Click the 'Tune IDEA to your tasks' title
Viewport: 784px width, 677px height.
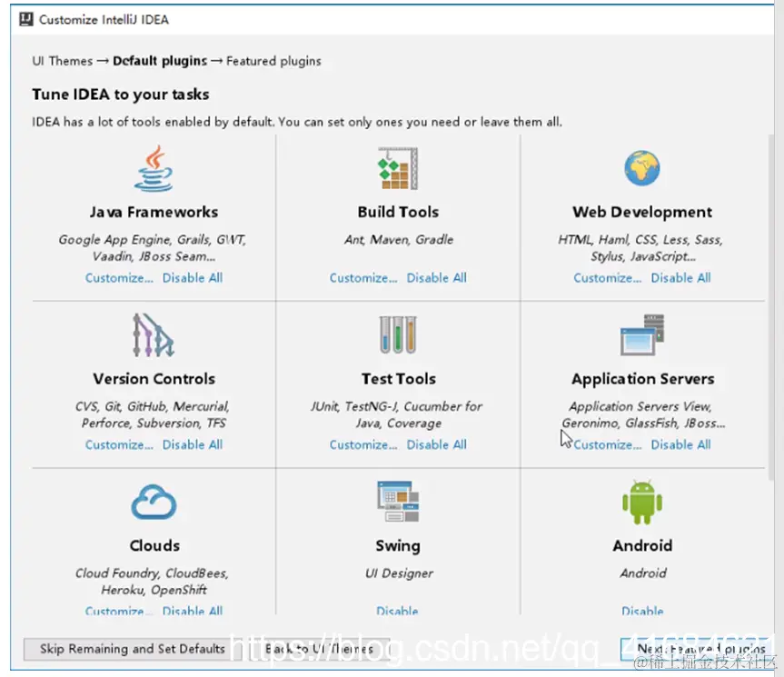point(121,95)
